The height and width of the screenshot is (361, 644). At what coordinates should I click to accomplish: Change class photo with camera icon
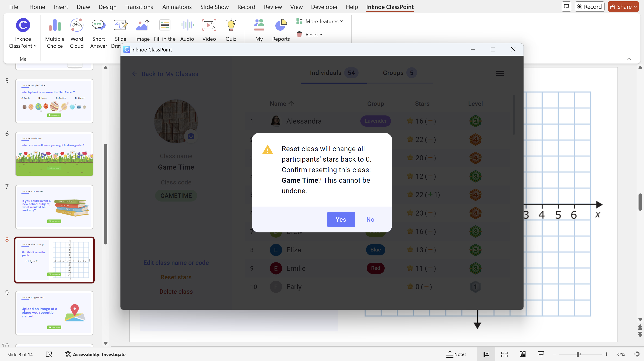(x=191, y=136)
